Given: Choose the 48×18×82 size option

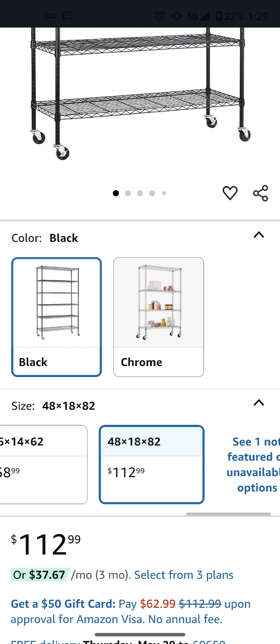Looking at the screenshot, I should (x=152, y=464).
